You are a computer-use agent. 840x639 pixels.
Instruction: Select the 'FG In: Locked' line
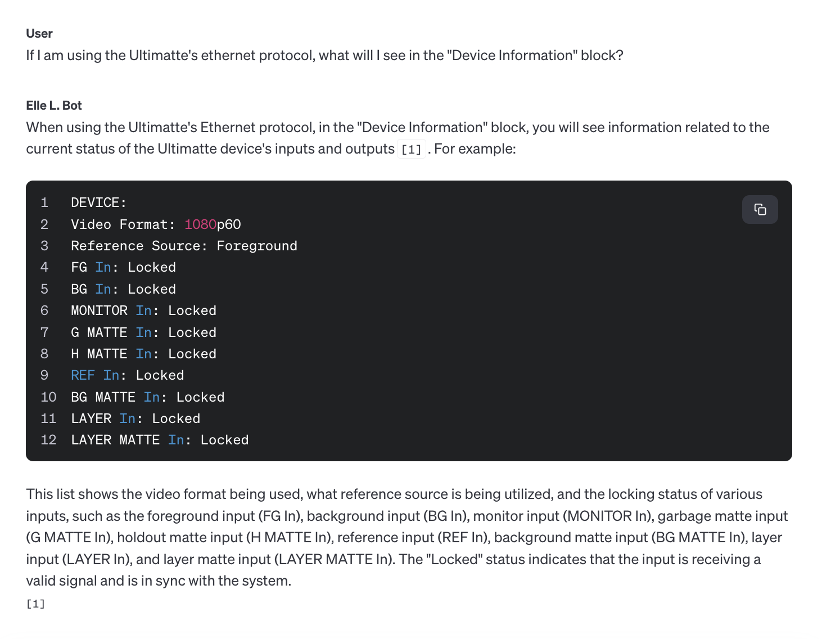[123, 267]
